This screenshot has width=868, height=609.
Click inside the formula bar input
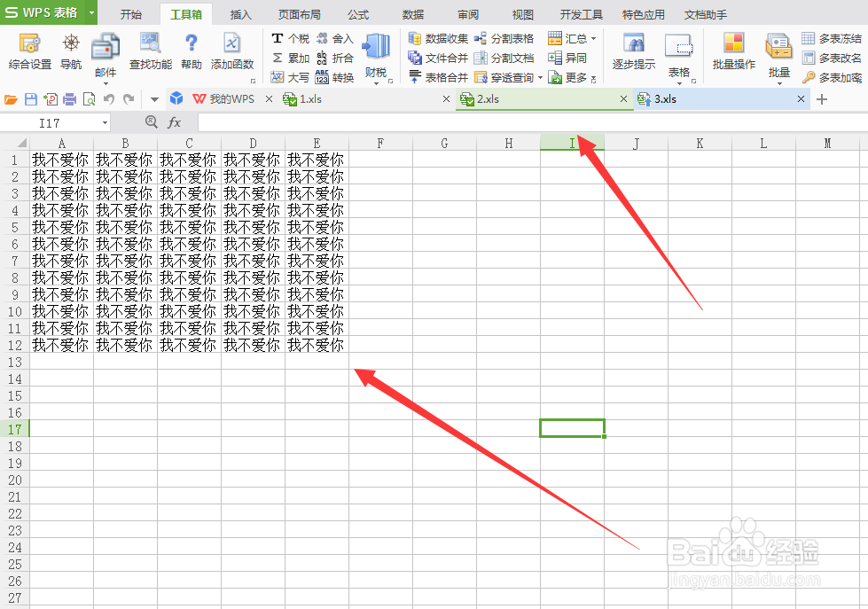533,122
